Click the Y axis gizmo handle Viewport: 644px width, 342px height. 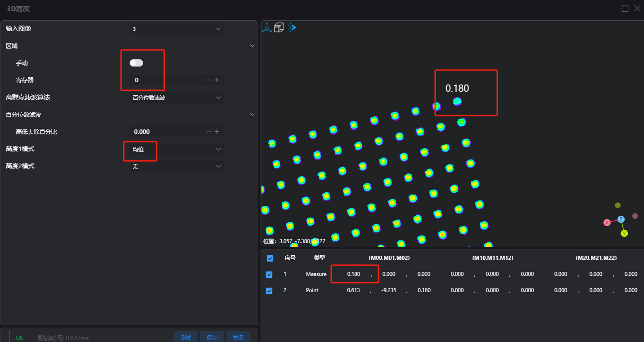(x=624, y=233)
